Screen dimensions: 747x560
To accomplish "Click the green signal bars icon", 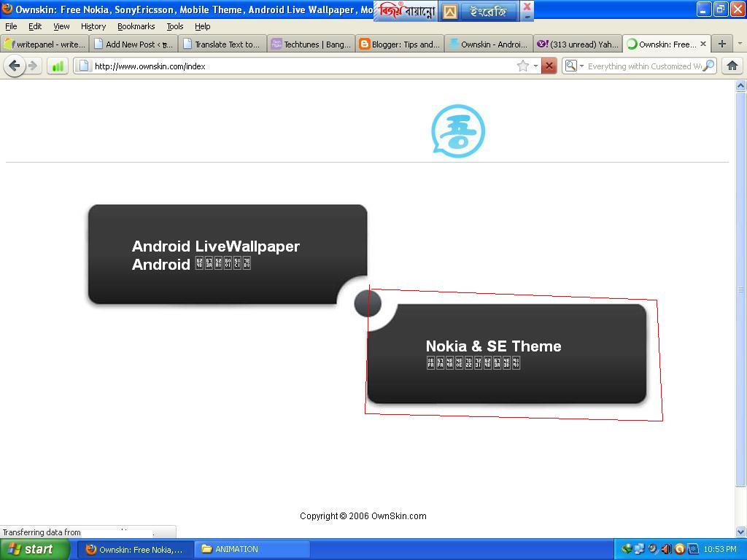I will coord(58,66).
